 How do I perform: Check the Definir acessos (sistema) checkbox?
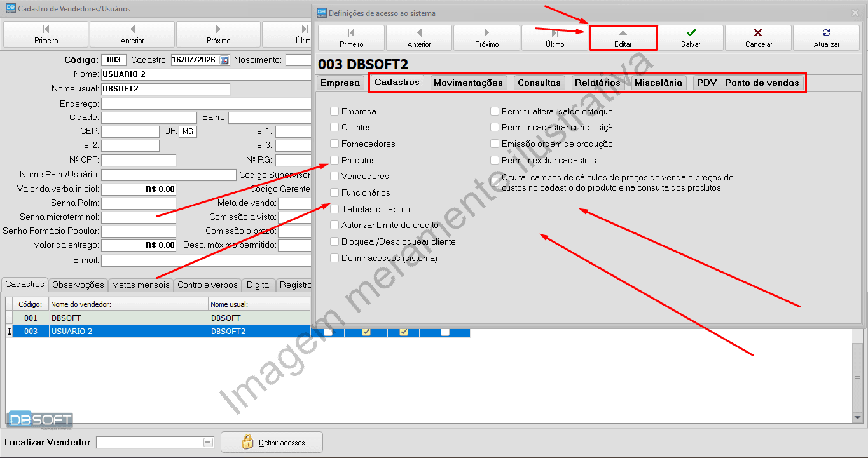(334, 258)
